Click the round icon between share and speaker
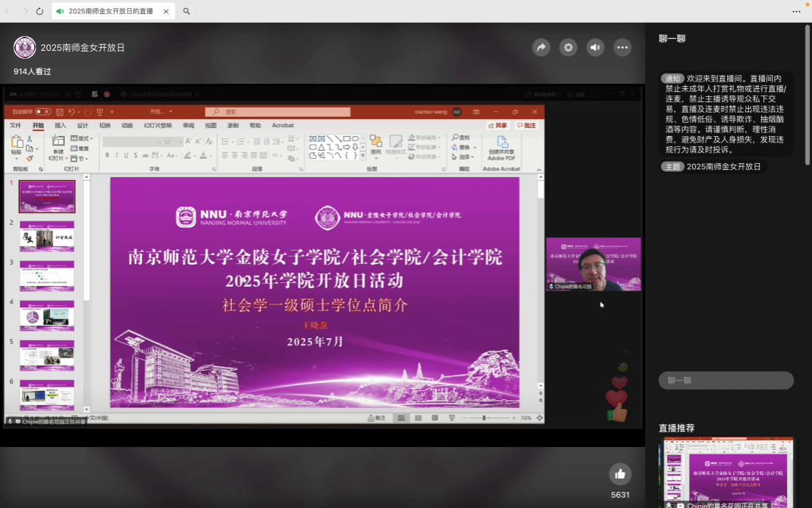Viewport: 812px width, 508px height. click(568, 48)
